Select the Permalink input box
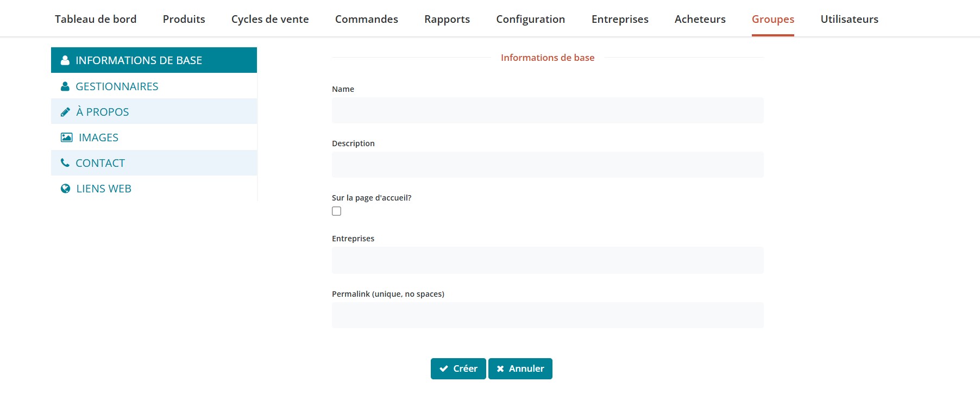The image size is (980, 400). pos(547,315)
